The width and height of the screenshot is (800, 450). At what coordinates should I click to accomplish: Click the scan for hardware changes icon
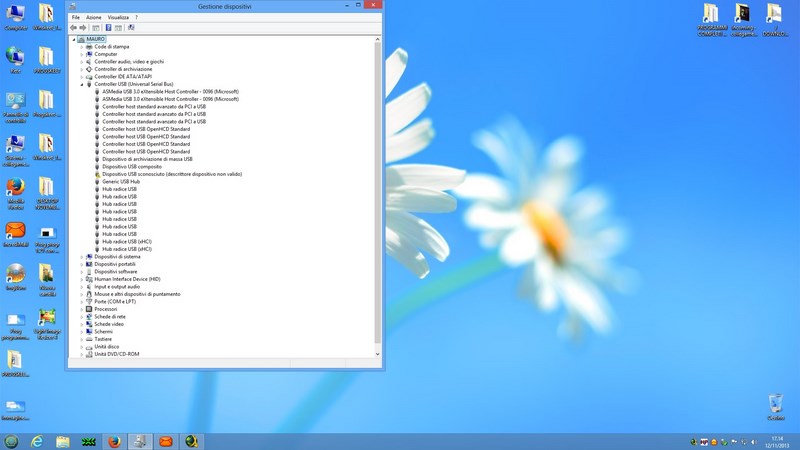point(131,28)
